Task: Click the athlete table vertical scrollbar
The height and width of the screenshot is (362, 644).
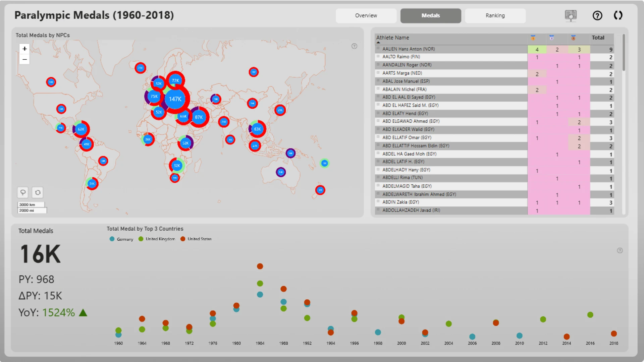Action: tap(624, 52)
